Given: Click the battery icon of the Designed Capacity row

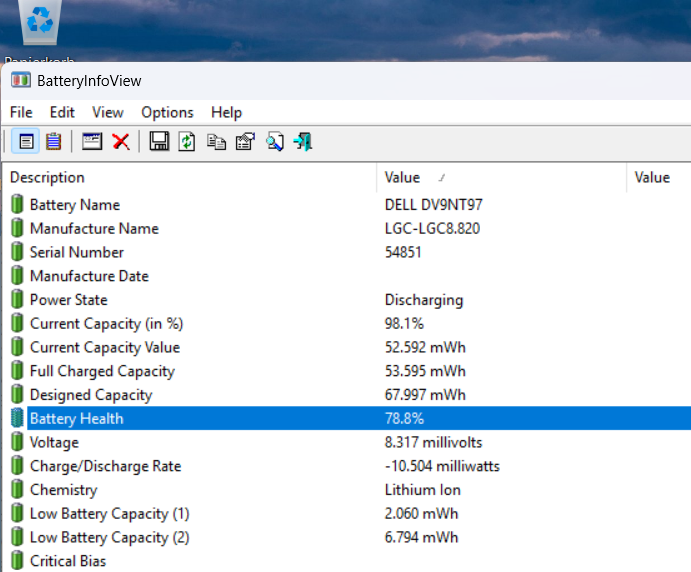Looking at the screenshot, I should pyautogui.click(x=17, y=394).
